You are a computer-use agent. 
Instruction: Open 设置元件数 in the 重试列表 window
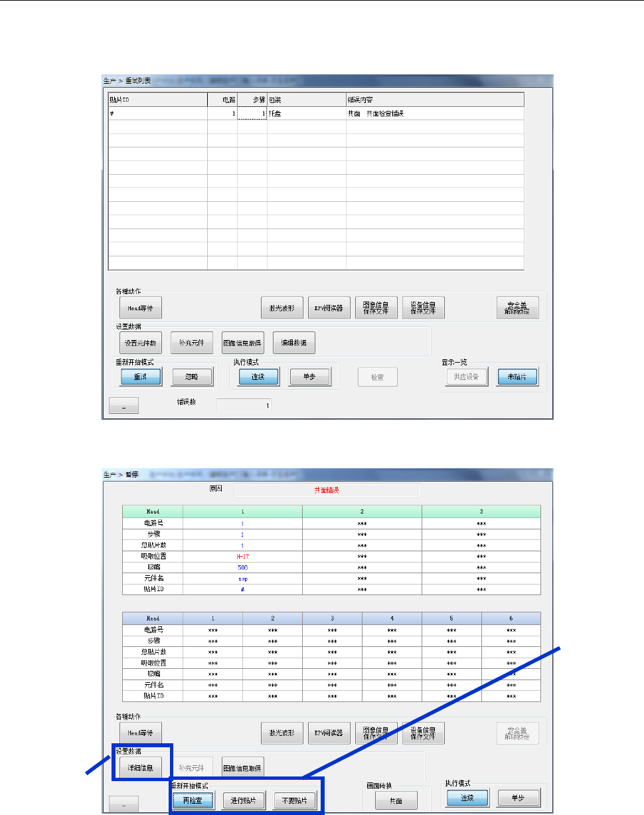pos(140,343)
